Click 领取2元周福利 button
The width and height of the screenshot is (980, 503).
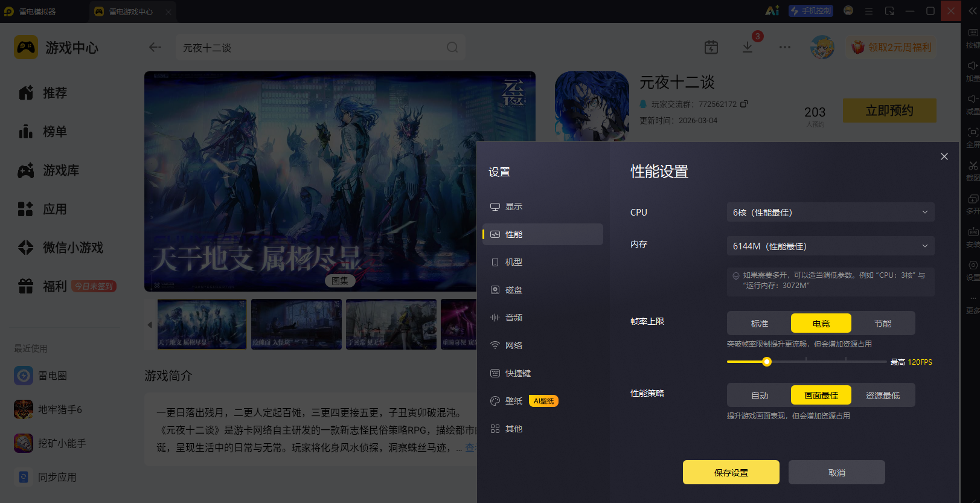tap(891, 47)
